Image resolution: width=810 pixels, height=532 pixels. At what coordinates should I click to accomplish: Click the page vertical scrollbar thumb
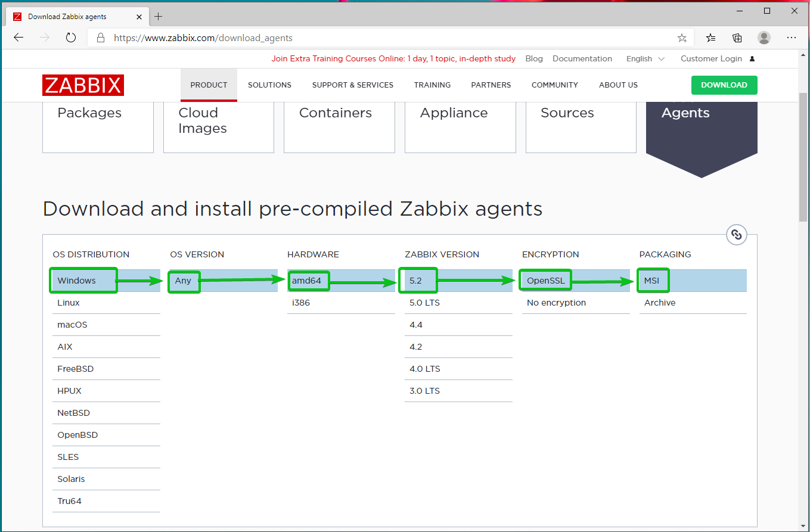(803, 157)
